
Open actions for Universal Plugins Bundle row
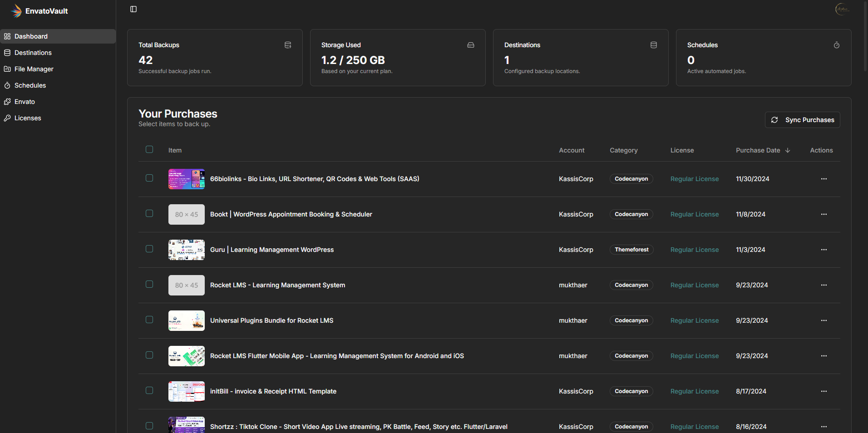pos(824,320)
